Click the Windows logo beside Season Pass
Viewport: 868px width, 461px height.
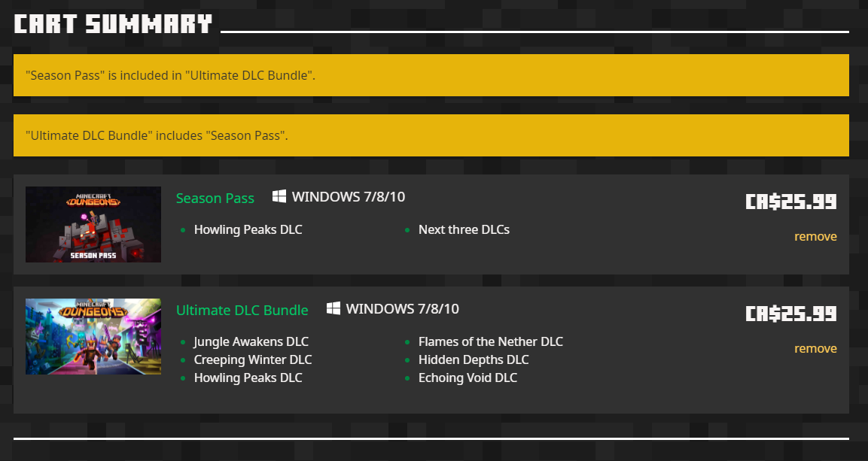[279, 196]
